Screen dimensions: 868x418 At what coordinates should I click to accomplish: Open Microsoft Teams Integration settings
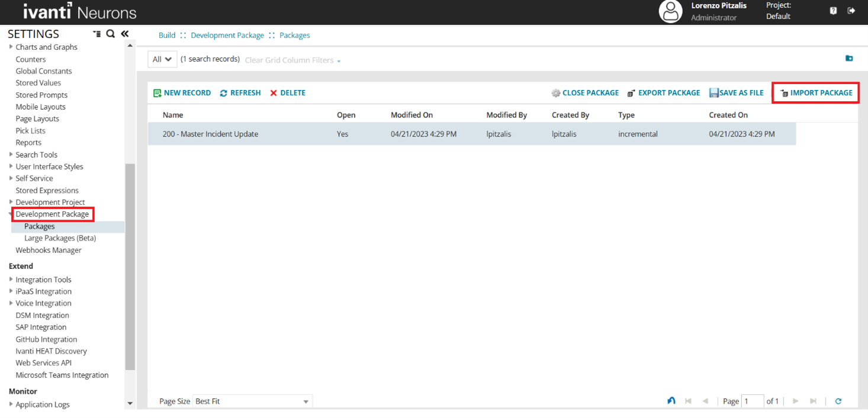(x=62, y=375)
